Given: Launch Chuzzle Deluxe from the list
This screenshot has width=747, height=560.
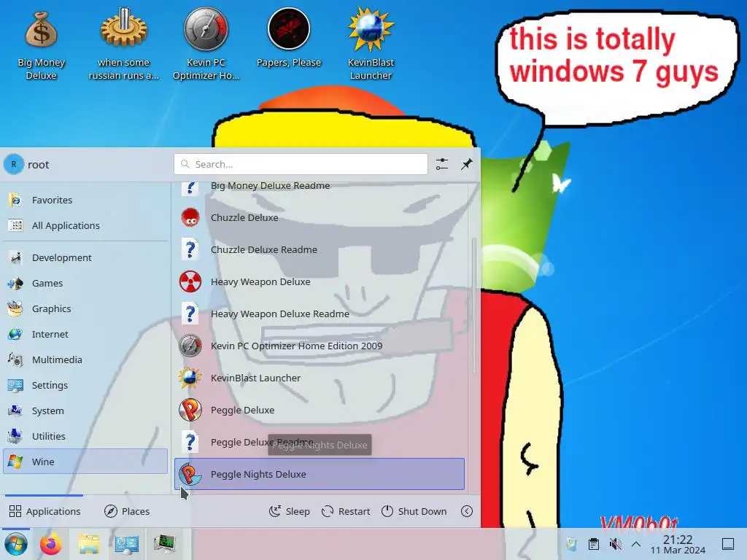Looking at the screenshot, I should [320, 217].
